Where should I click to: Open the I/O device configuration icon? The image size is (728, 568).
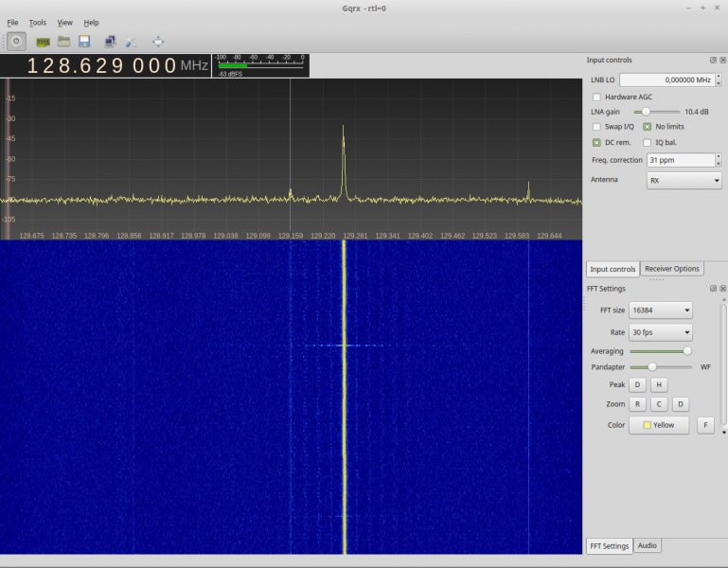pos(43,42)
